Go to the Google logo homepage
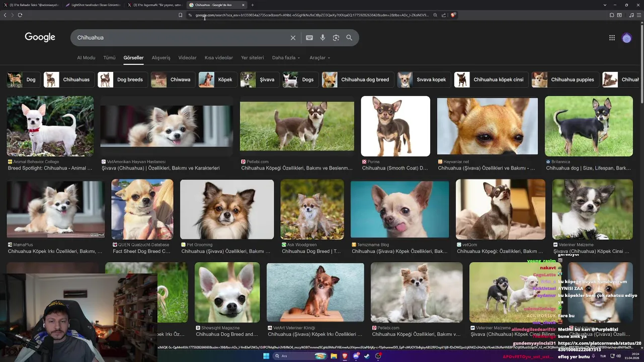 [40, 37]
